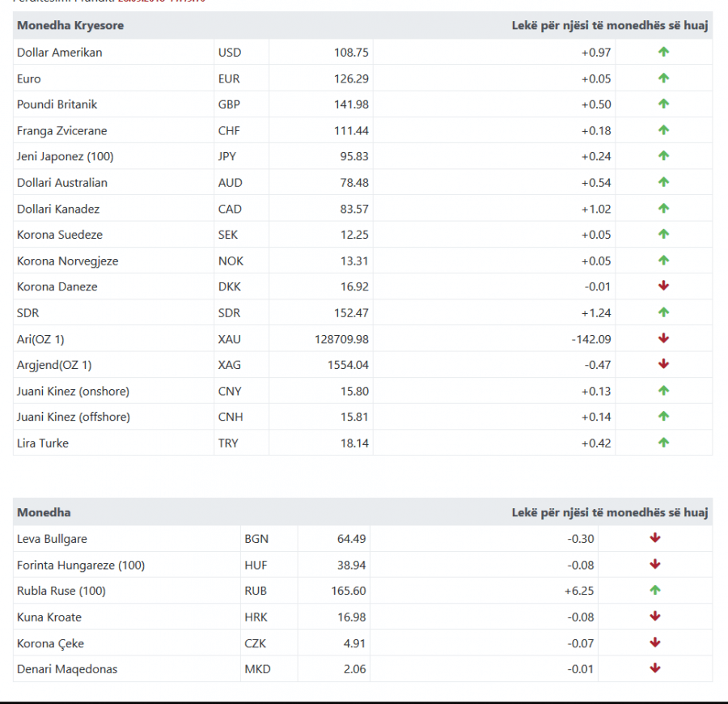
Task: Select the Forinta Hungareze (100) row label
Action: coord(81,565)
